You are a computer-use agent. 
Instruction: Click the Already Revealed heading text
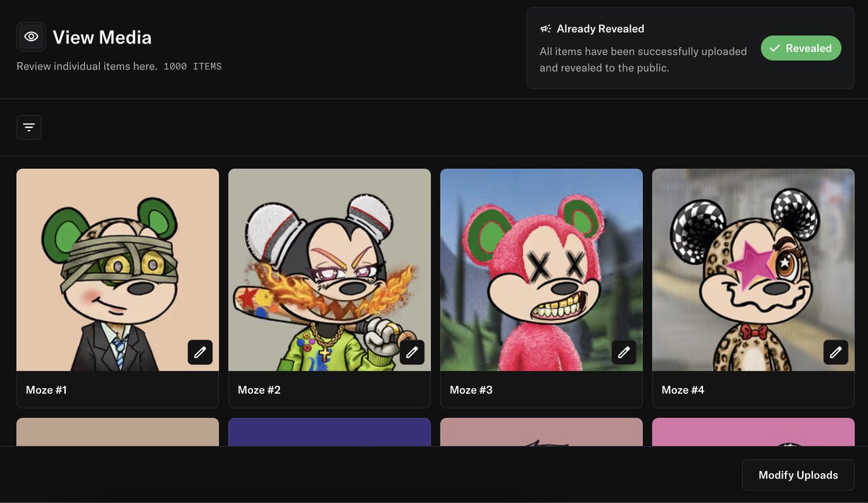tap(600, 29)
